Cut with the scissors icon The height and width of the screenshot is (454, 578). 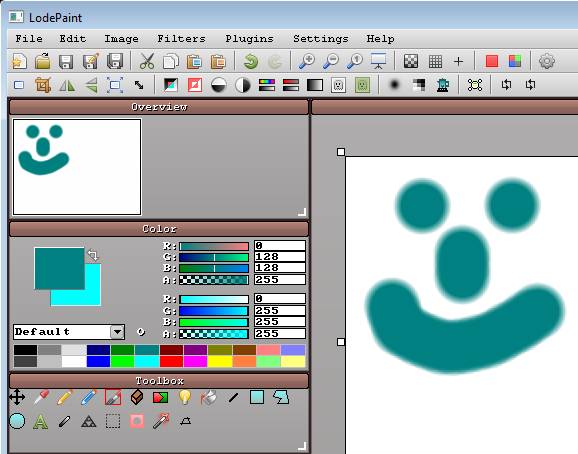click(x=147, y=62)
